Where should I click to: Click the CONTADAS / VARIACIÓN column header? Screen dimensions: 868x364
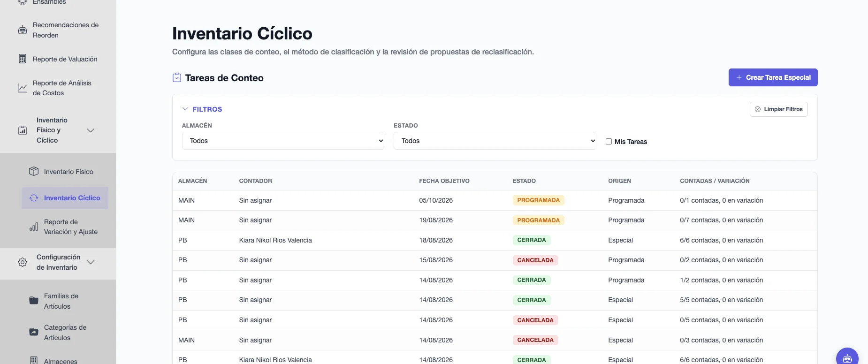pos(715,181)
